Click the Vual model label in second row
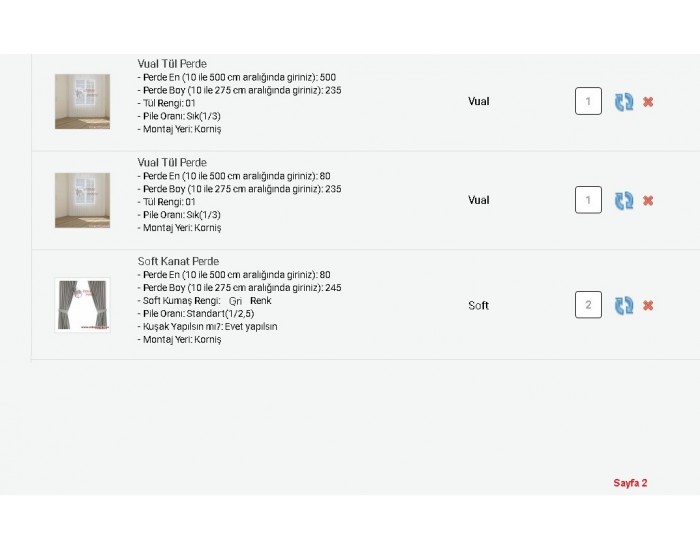700x550 pixels. click(x=479, y=200)
